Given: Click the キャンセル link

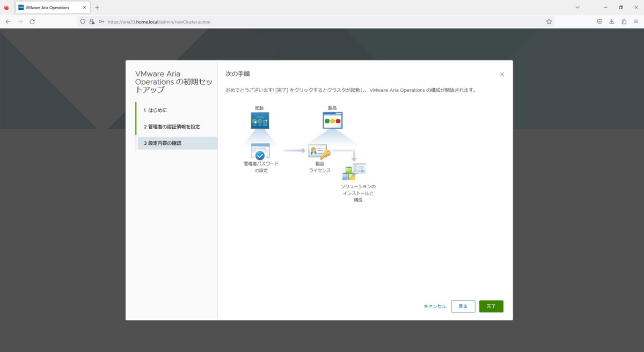Looking at the screenshot, I should pos(435,306).
